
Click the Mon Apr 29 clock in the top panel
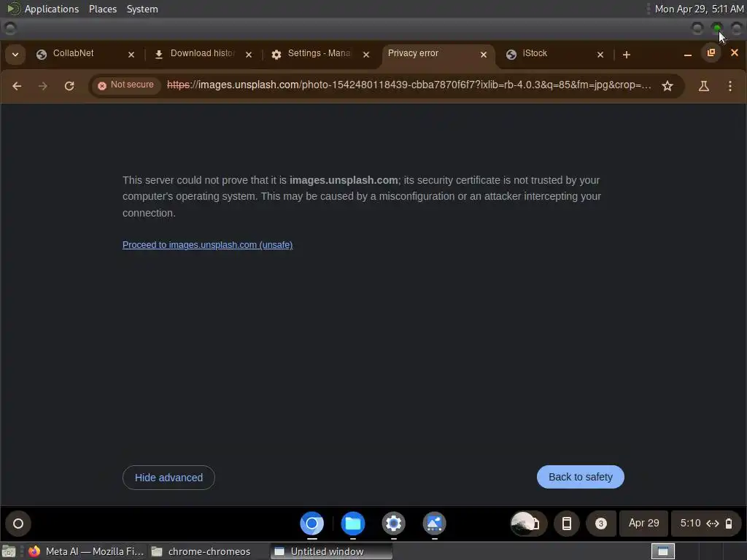[x=699, y=9]
